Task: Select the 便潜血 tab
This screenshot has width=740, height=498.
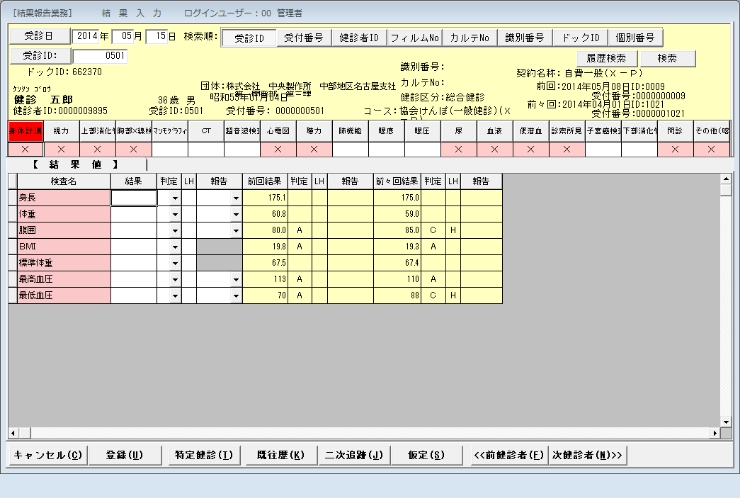Action: coord(531,131)
